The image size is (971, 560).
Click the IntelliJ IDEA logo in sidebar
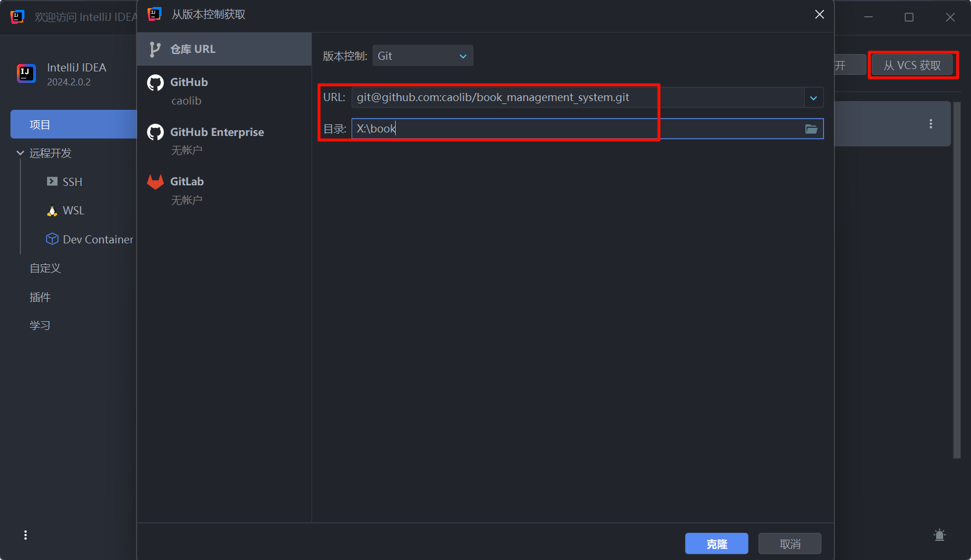coord(27,74)
